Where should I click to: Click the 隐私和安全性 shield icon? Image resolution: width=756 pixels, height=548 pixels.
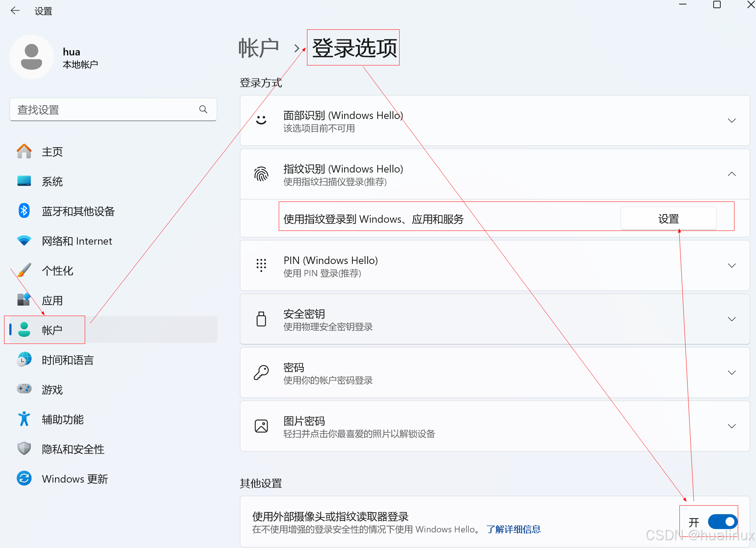(24, 448)
